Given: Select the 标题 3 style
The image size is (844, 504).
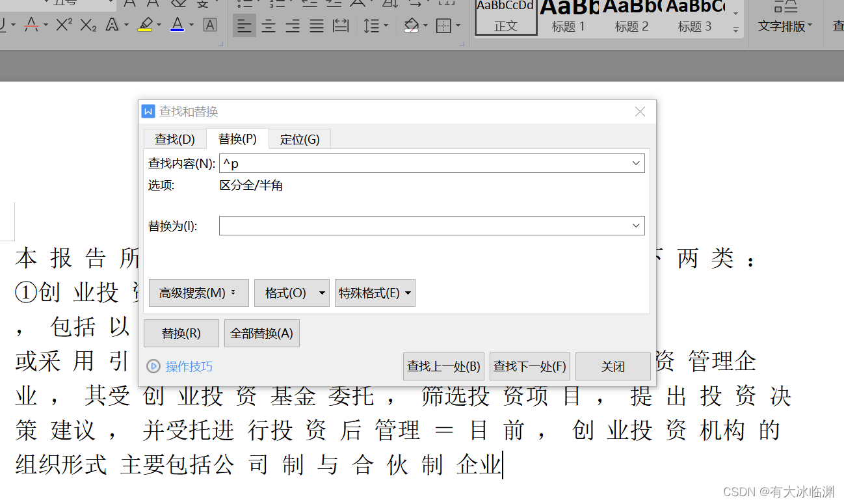Looking at the screenshot, I should [x=694, y=17].
